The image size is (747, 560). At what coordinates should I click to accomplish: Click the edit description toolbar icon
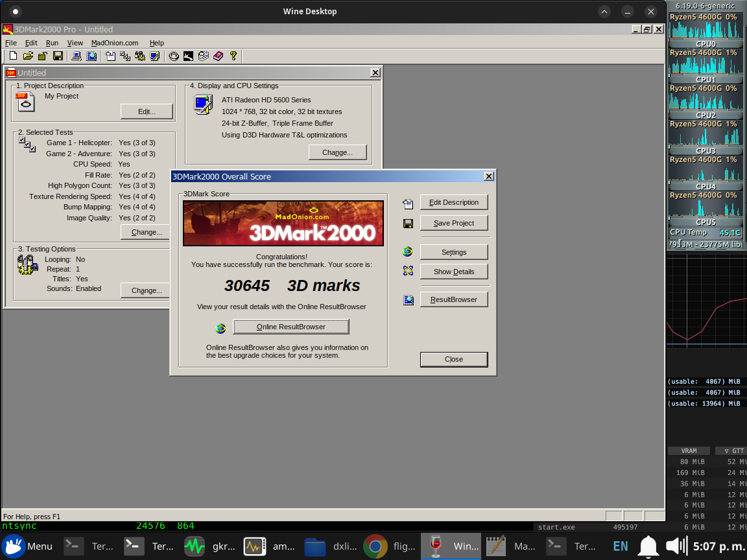click(110, 56)
